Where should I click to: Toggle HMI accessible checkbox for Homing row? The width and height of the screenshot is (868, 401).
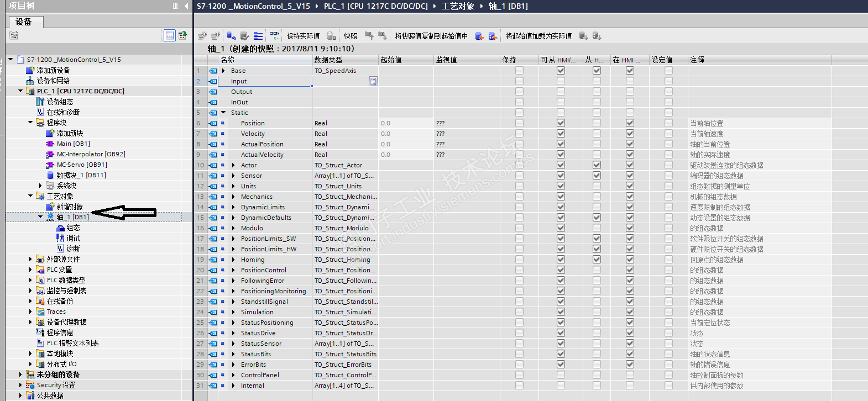click(561, 260)
